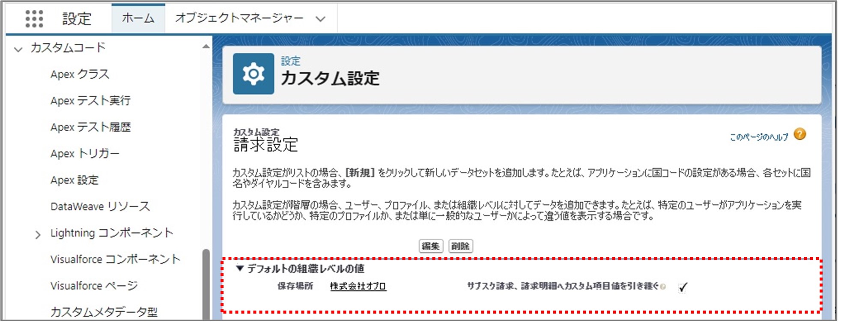This screenshot has height=323, width=868.
Task: Open the App Launcher dots icon
Action: [34, 18]
